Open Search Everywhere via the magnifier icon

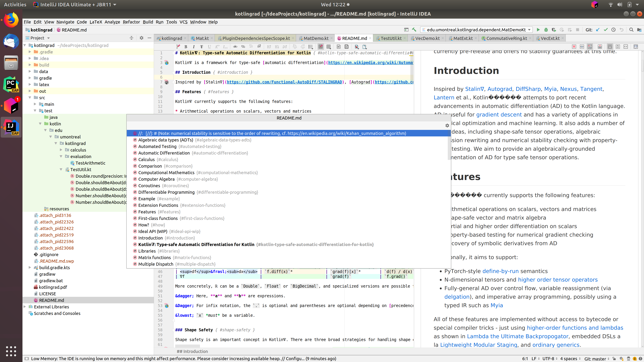(631, 29)
